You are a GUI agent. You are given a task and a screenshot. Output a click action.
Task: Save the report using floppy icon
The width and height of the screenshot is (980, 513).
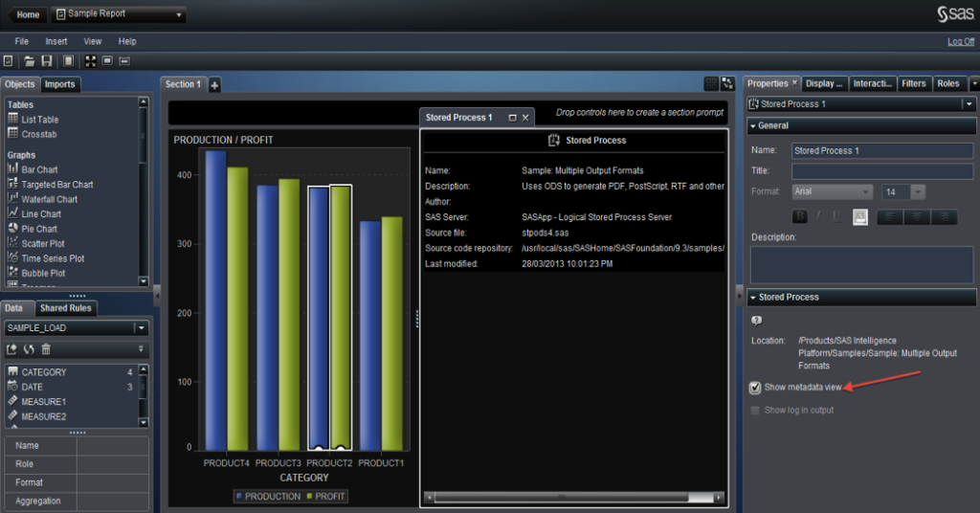click(x=47, y=61)
